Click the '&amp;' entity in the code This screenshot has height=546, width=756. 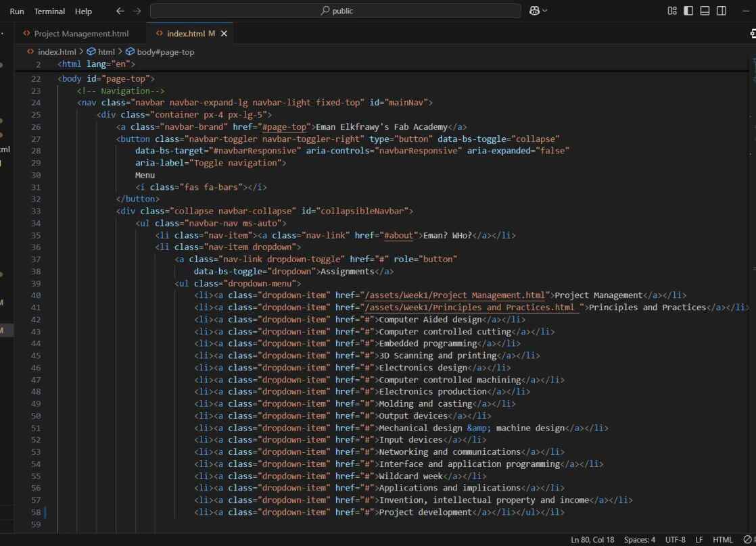[479, 428]
